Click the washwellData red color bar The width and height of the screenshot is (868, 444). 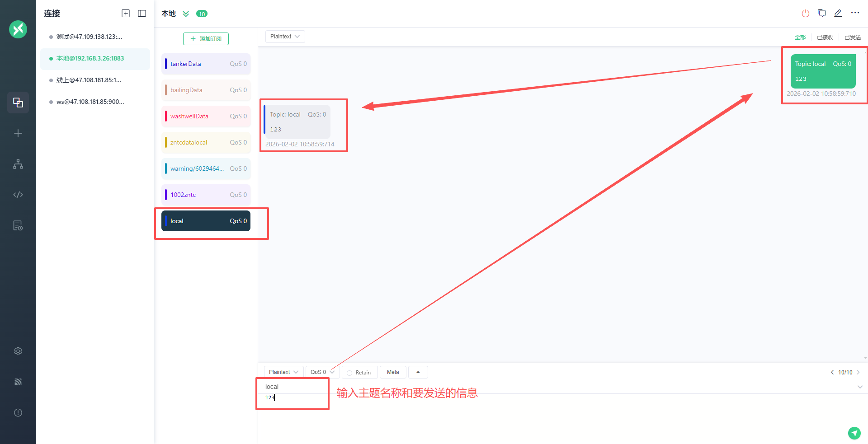166,116
